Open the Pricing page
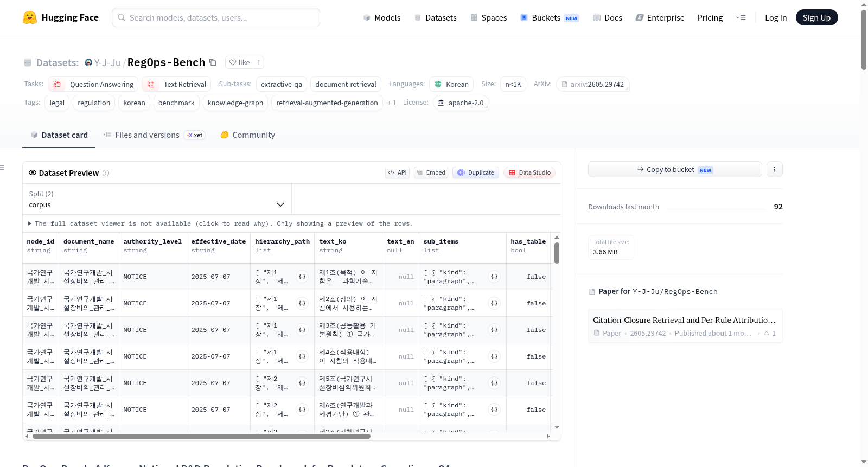 pos(710,17)
